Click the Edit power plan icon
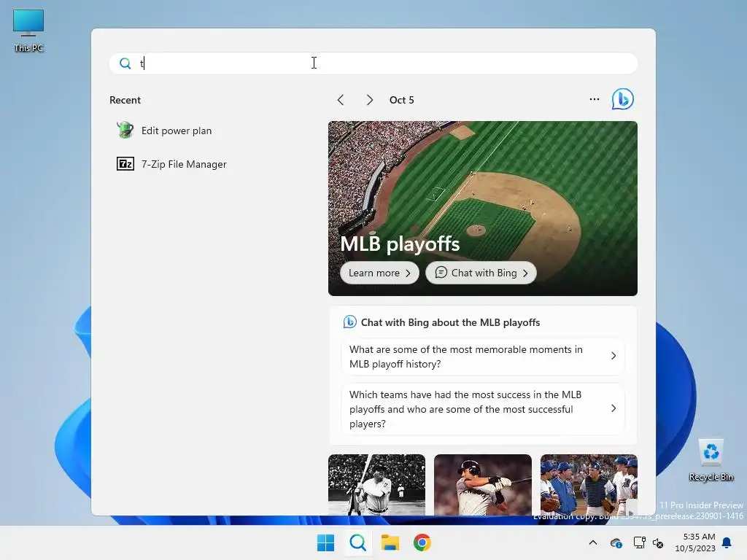This screenshot has height=560, width=747. [x=125, y=130]
